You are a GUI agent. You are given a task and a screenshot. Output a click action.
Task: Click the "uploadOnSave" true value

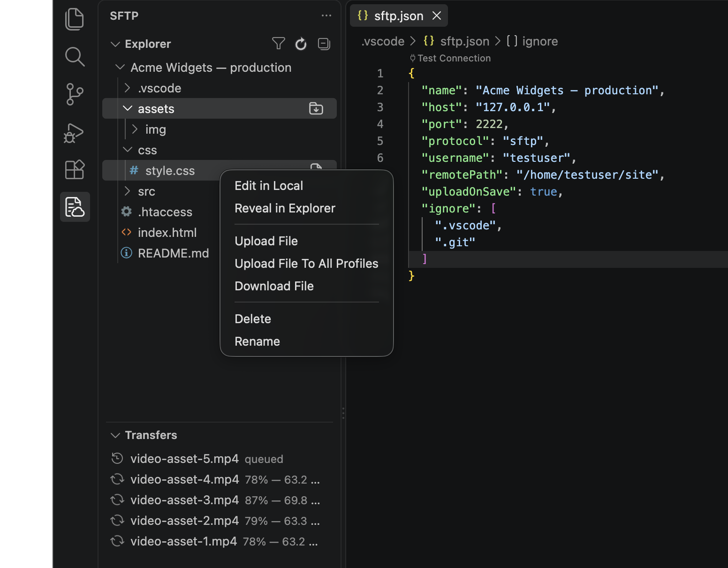(544, 191)
